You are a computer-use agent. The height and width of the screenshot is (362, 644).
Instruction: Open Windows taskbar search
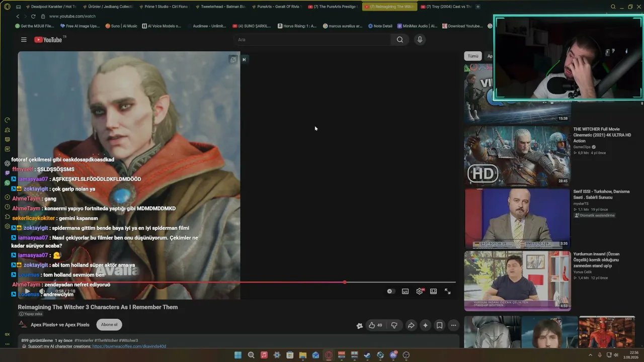click(251, 355)
